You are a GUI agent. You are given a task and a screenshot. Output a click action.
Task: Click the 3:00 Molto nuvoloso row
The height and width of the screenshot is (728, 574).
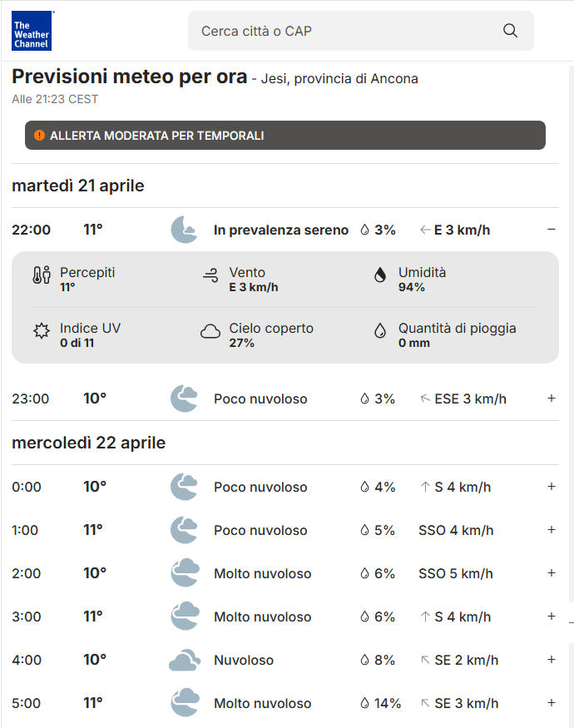(x=262, y=617)
